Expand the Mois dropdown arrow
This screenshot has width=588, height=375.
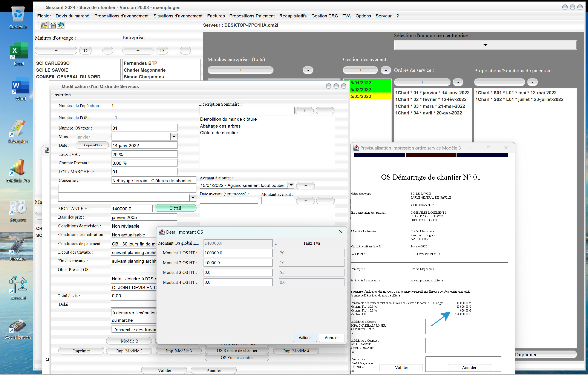click(x=174, y=136)
